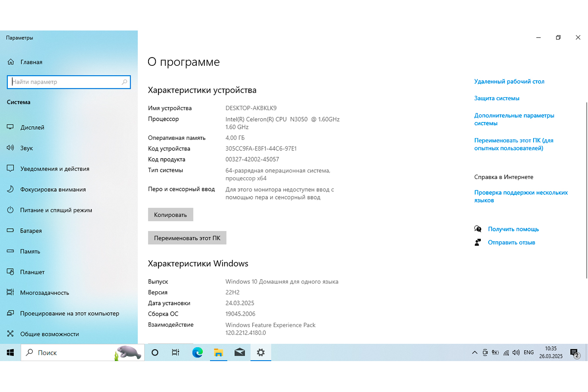The height and width of the screenshot is (392, 588).
Task: Open Дополнительные параметры системы link
Action: pos(514,119)
